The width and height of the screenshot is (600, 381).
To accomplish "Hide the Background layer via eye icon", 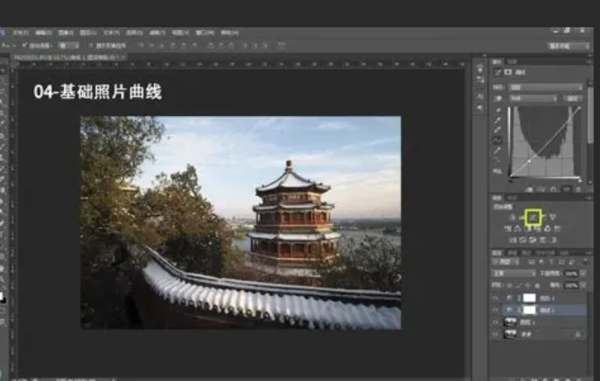I will point(496,334).
